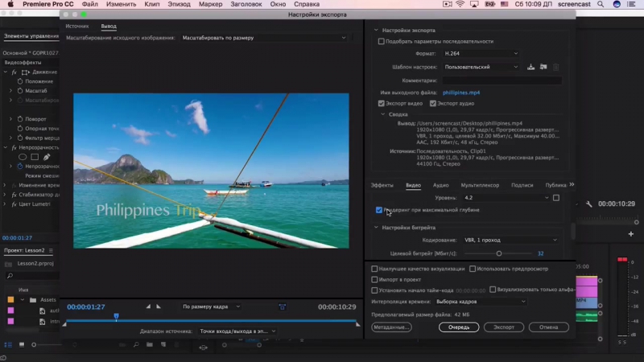The width and height of the screenshot is (644, 362).
Task: Open the Клип menu
Action: point(152,4)
